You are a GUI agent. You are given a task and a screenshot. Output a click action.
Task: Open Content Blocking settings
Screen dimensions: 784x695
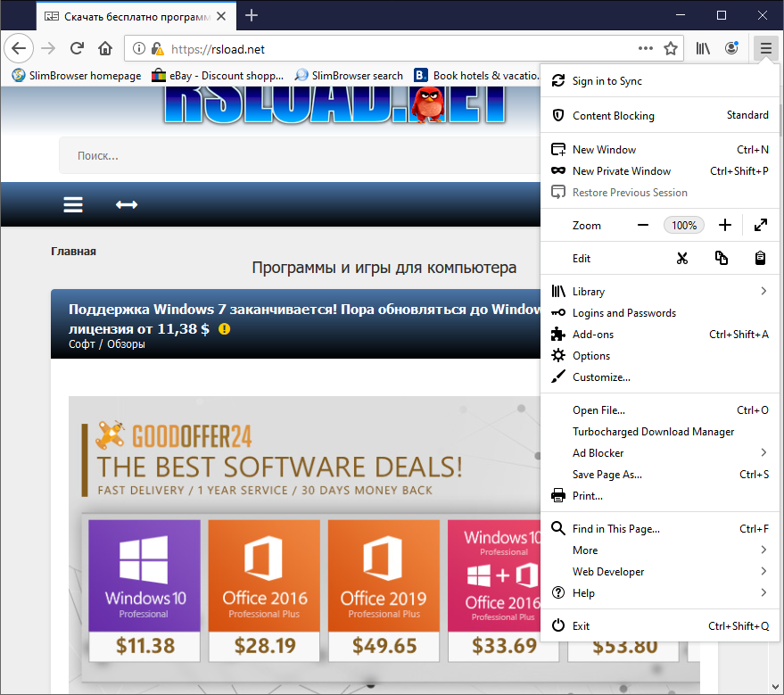(660, 115)
